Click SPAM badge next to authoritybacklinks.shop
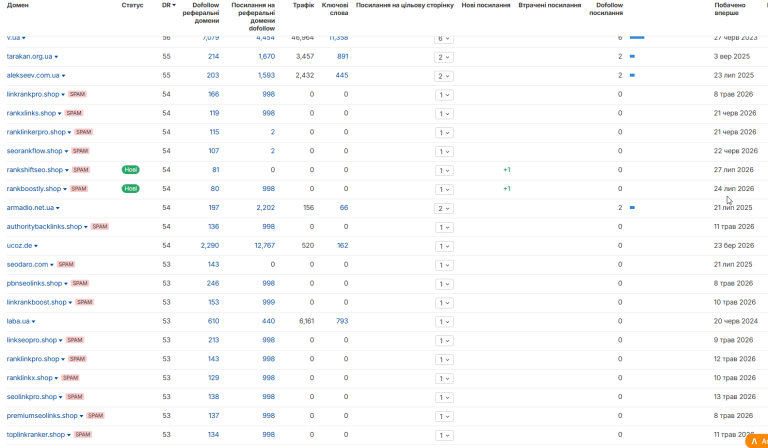 100,227
